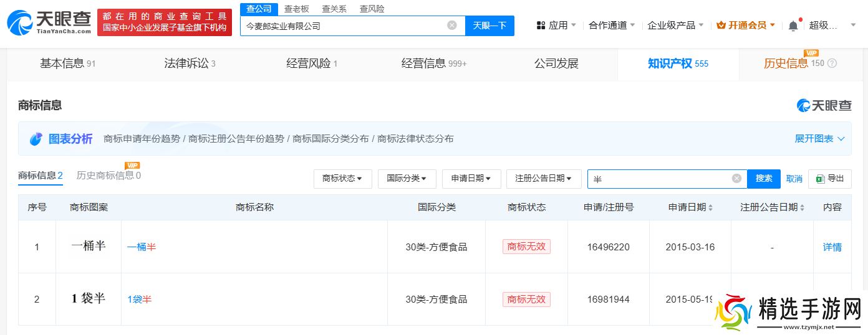Screen dimensions: 868x335
Task: Open the 商标状态 filter dropdown
Action: click(x=342, y=179)
